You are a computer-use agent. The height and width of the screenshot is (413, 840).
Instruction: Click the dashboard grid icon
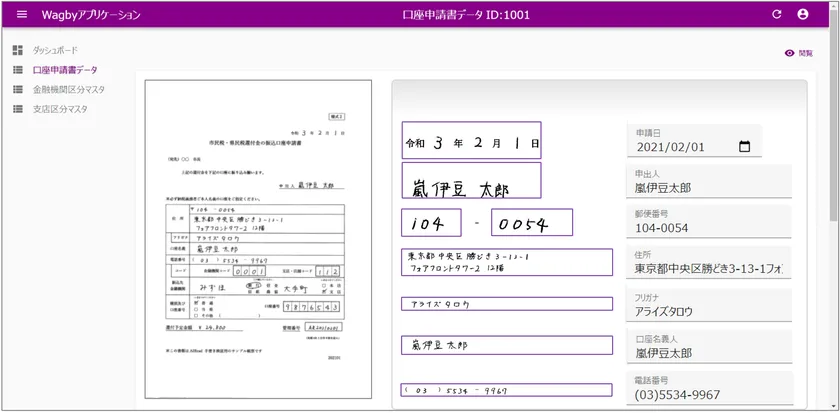[x=18, y=50]
